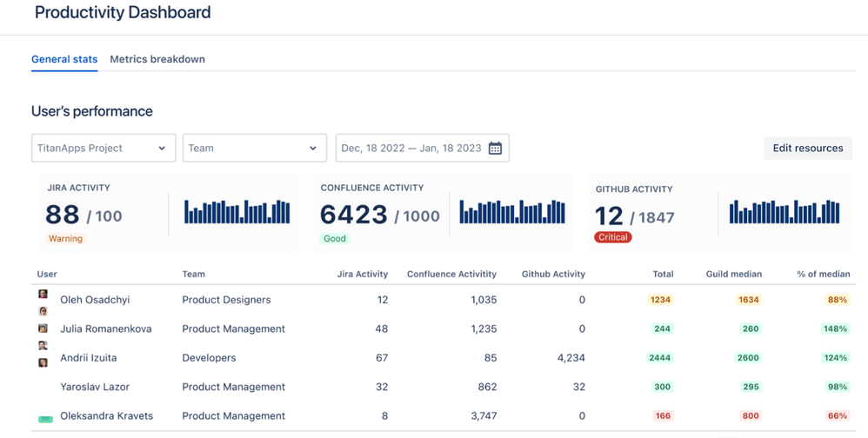Click the Confluence Activity bar chart
The image size is (868, 438).
pos(511,212)
